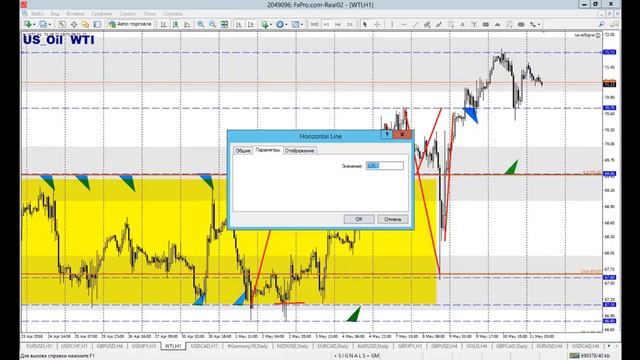Switch chart to bar chart type

[164, 24]
